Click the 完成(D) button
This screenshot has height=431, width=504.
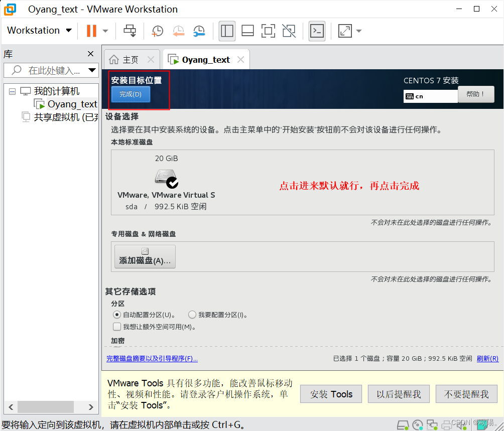pyautogui.click(x=131, y=94)
